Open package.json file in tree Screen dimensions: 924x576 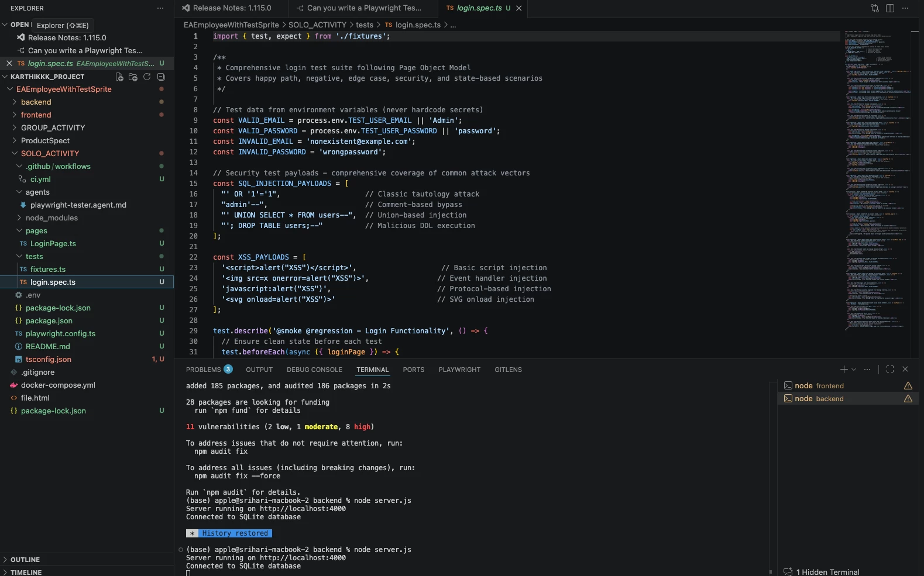[49, 321]
